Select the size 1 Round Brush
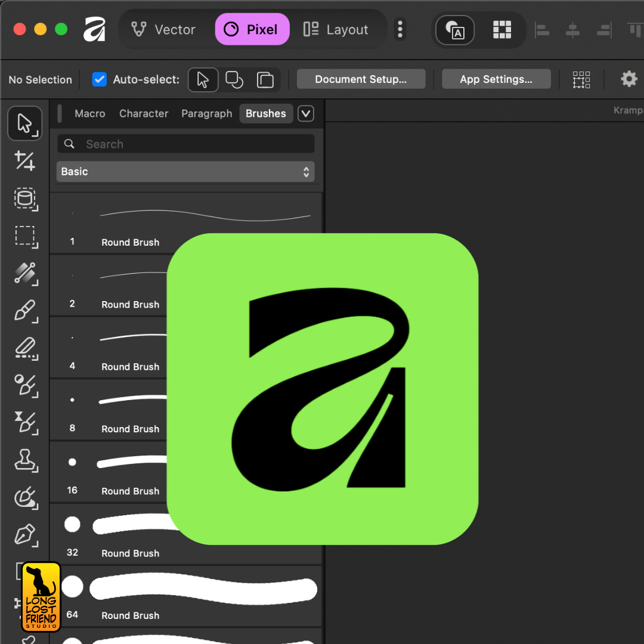 pyautogui.click(x=185, y=223)
